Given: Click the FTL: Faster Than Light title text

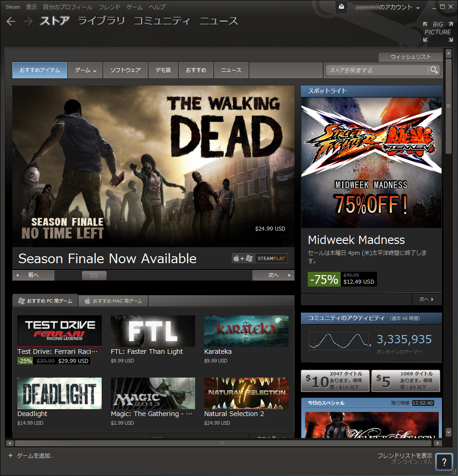Looking at the screenshot, I should click(147, 352).
